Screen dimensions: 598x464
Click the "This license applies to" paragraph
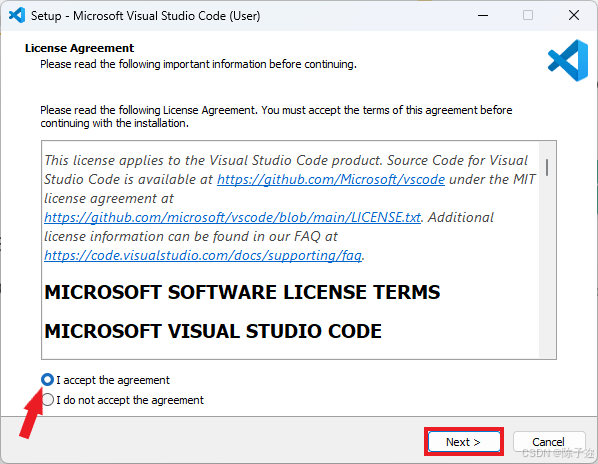click(x=290, y=208)
